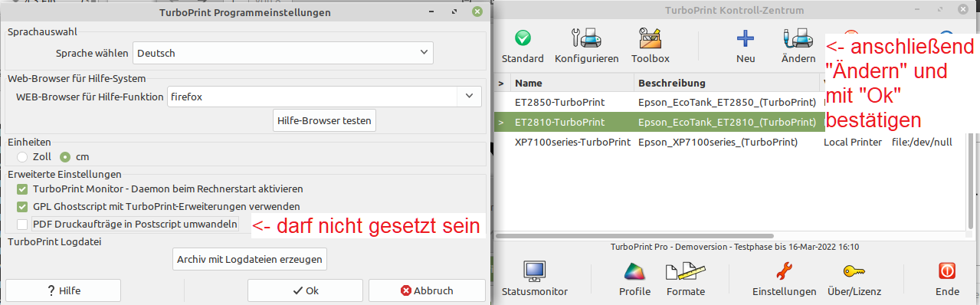Open the Statusmonitor

coord(534,279)
